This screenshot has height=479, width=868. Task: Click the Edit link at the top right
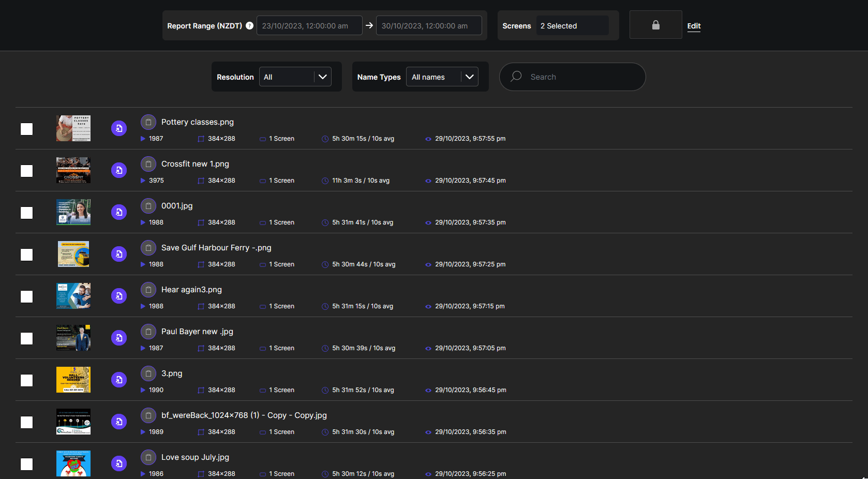[x=694, y=26]
